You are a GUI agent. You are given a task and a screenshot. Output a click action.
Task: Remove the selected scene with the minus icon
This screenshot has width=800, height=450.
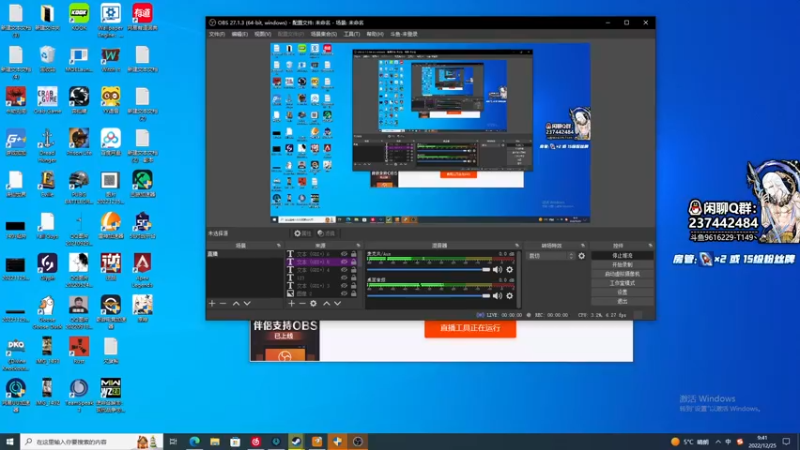pyautogui.click(x=223, y=304)
